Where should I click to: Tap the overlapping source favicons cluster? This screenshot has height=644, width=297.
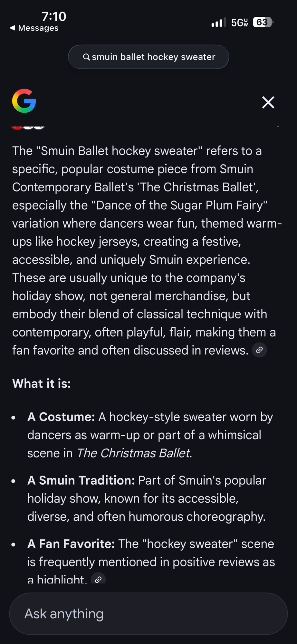pos(28,127)
